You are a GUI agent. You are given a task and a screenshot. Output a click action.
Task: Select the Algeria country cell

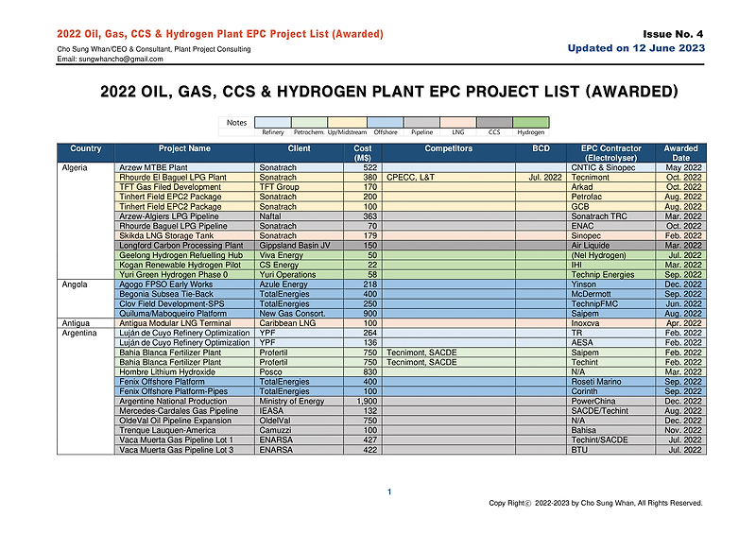point(86,221)
